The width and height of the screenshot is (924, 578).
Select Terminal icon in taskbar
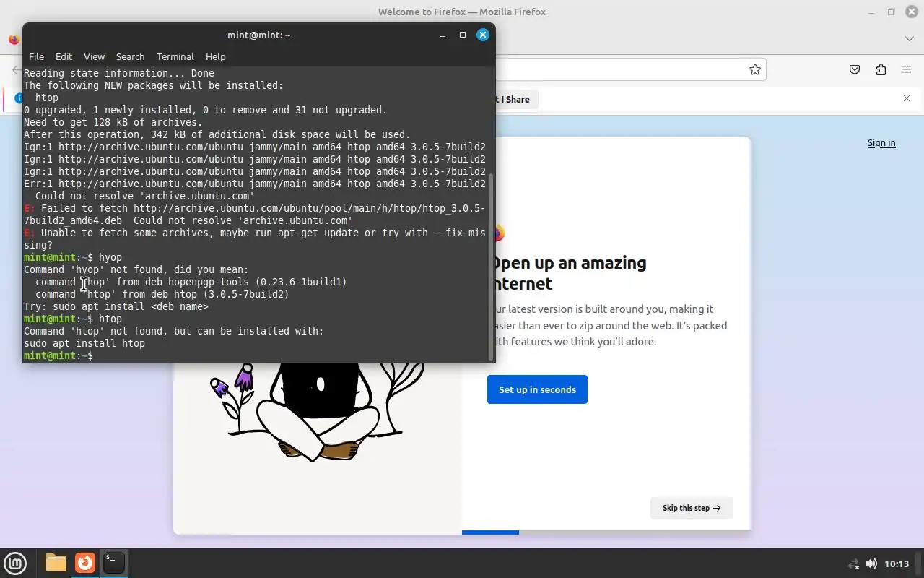pos(113,563)
